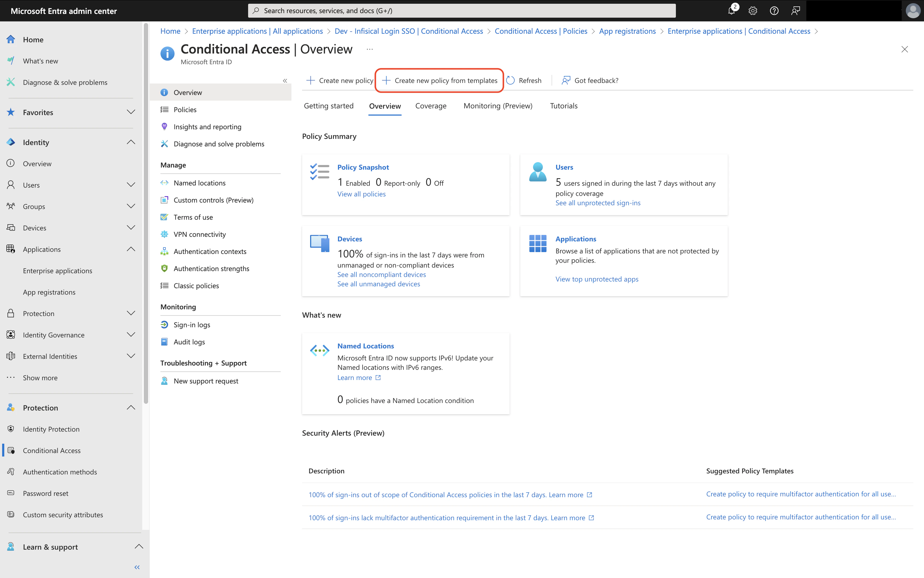Open App registrations in sidebar

click(49, 292)
